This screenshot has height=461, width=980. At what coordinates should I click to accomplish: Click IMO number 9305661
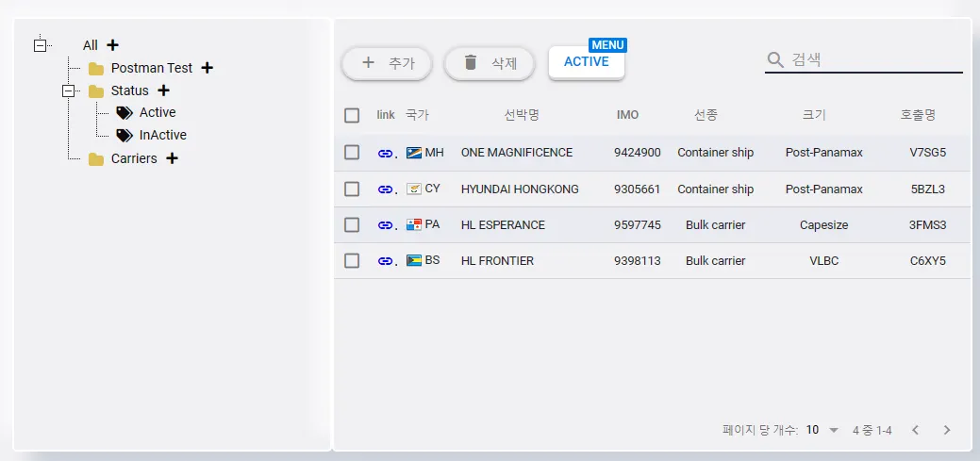point(638,189)
